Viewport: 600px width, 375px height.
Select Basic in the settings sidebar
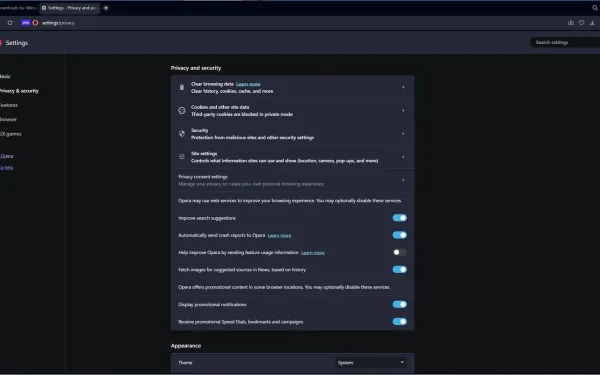pos(5,76)
